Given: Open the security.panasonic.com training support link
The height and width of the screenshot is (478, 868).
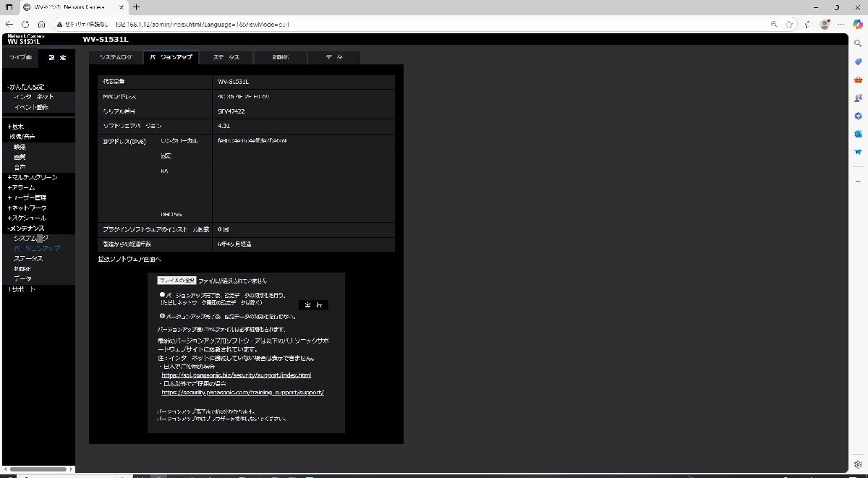Looking at the screenshot, I should coord(242,392).
